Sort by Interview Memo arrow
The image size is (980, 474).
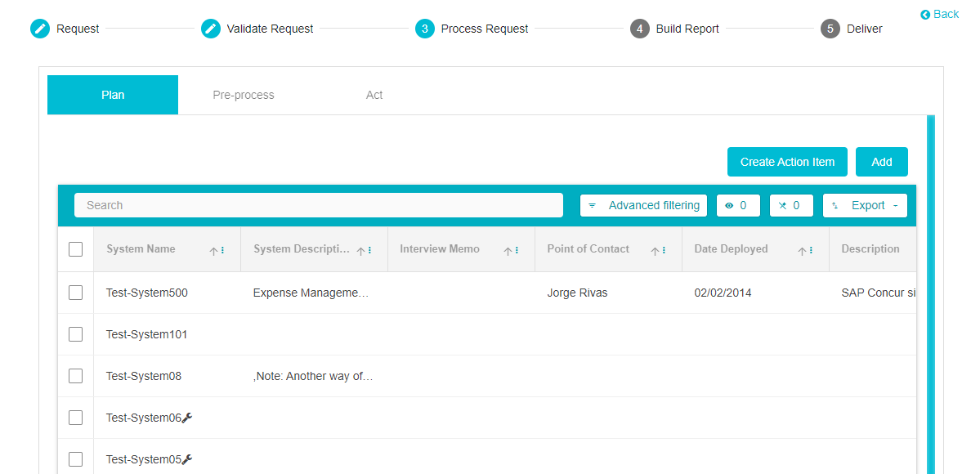508,251
